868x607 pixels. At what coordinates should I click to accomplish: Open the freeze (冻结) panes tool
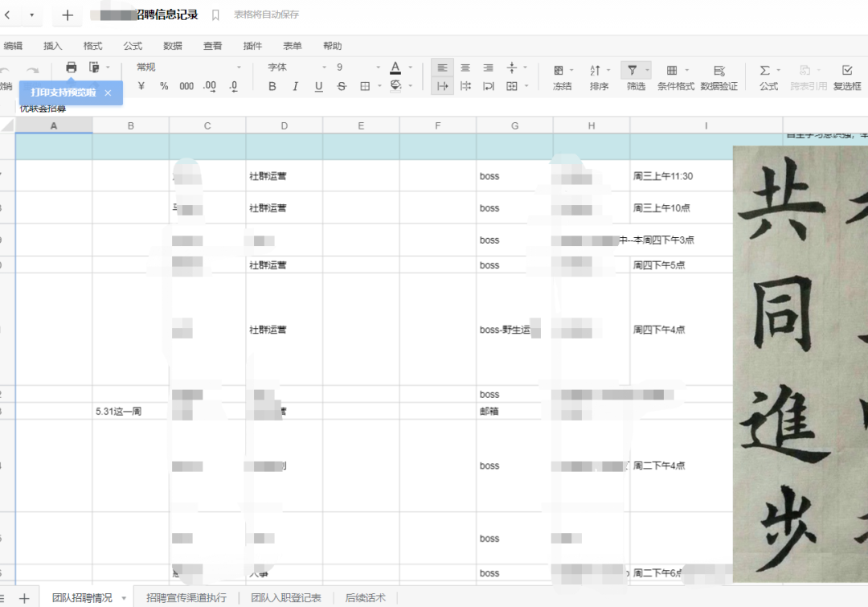click(562, 77)
